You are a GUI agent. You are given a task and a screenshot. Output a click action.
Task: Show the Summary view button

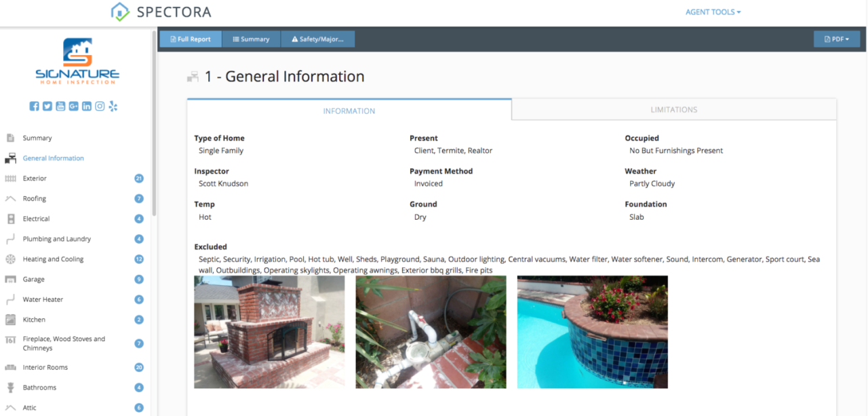(251, 39)
